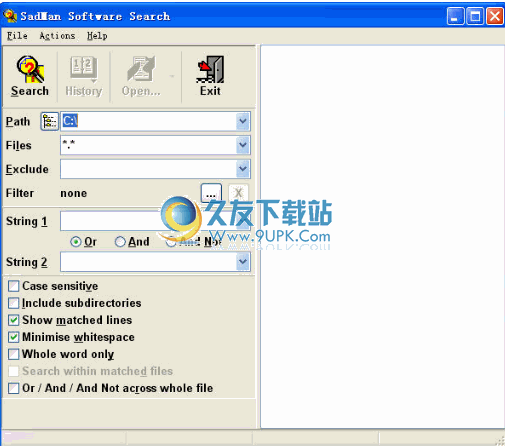Expand the Files pattern dropdown
The height and width of the screenshot is (446, 505).
point(243,145)
